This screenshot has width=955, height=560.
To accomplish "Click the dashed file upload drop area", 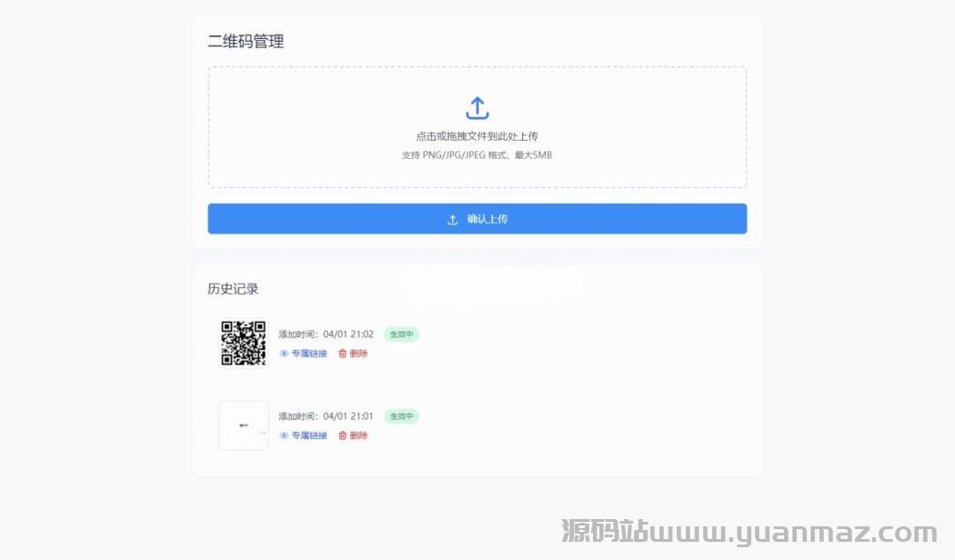I will [477, 127].
